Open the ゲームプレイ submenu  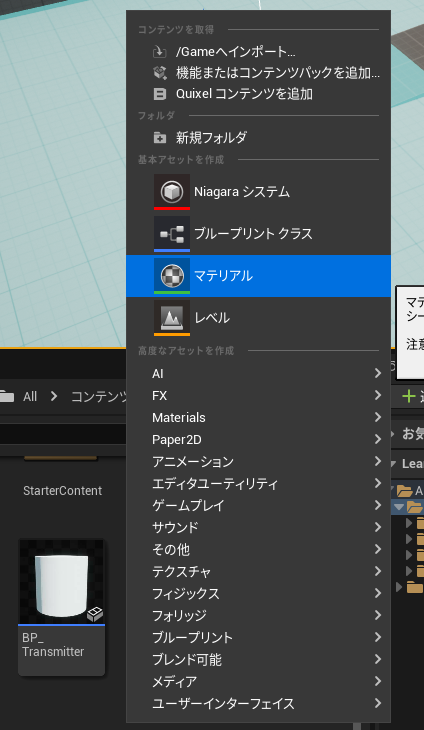pos(258,506)
